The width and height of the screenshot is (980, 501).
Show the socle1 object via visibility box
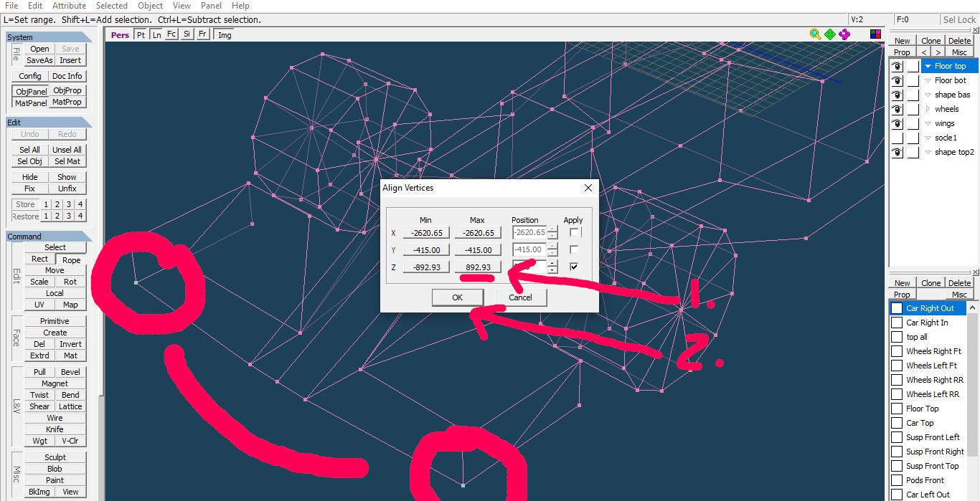897,138
